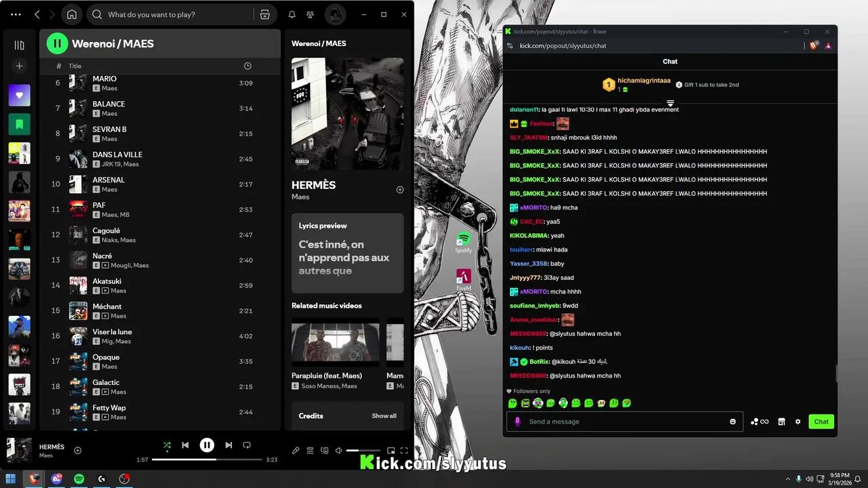The height and width of the screenshot is (488, 868).
Task: Open the Windows Start menu
Action: coord(11,479)
